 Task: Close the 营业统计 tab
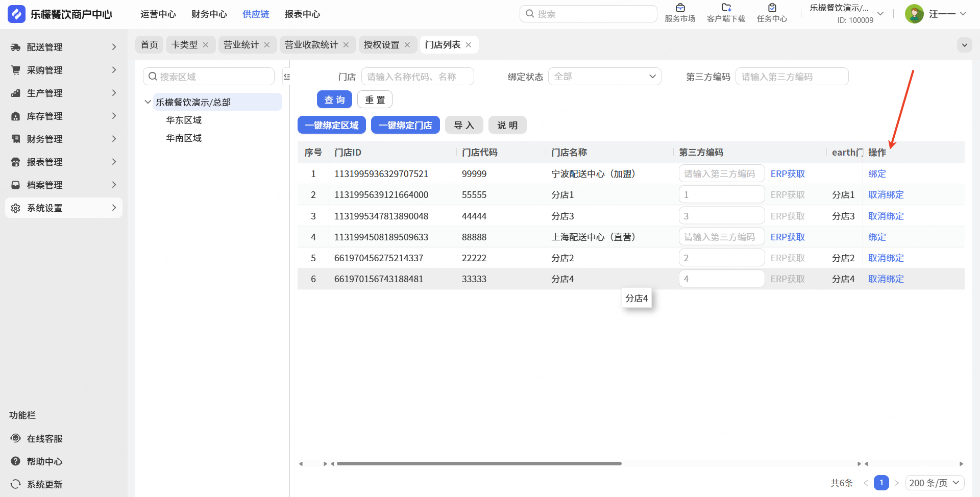pos(267,45)
